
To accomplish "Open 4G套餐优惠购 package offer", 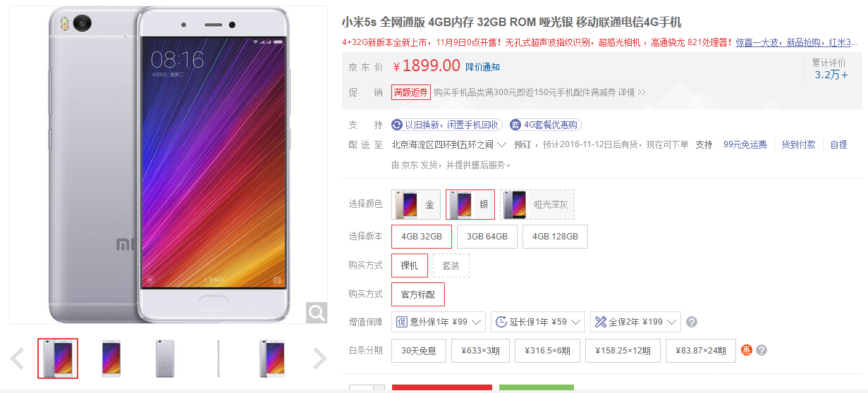I will (x=544, y=125).
